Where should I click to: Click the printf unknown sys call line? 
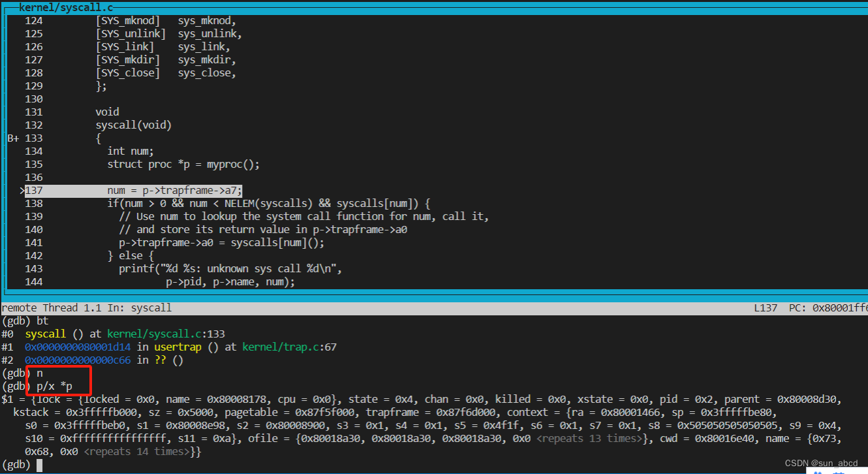[x=230, y=269]
